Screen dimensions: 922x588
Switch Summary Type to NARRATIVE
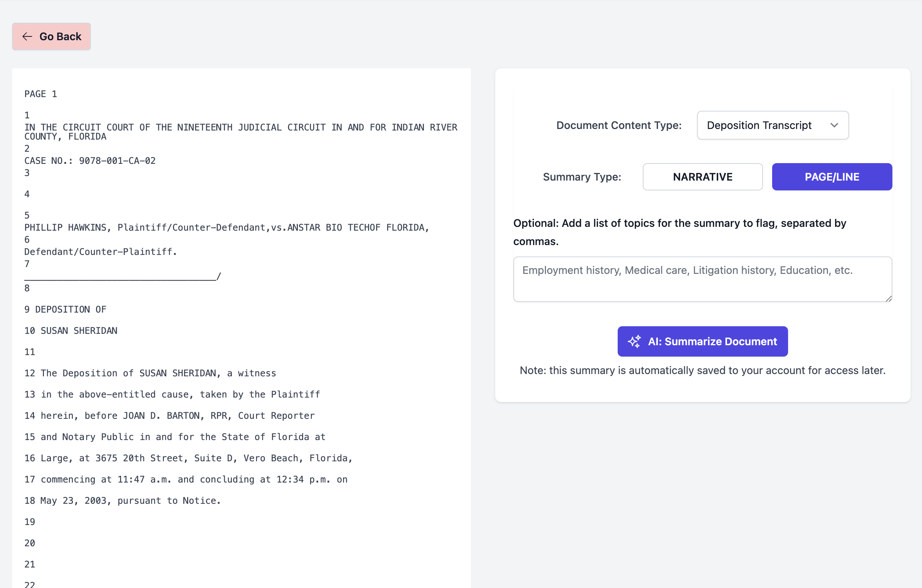point(702,176)
